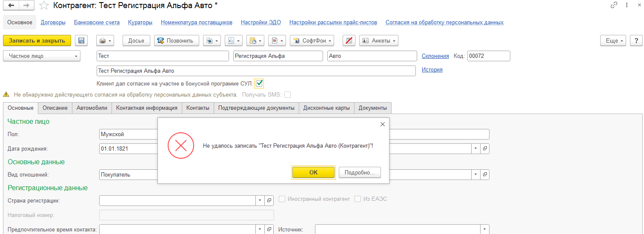
Task: Open the Склонения link
Action: pos(435,56)
